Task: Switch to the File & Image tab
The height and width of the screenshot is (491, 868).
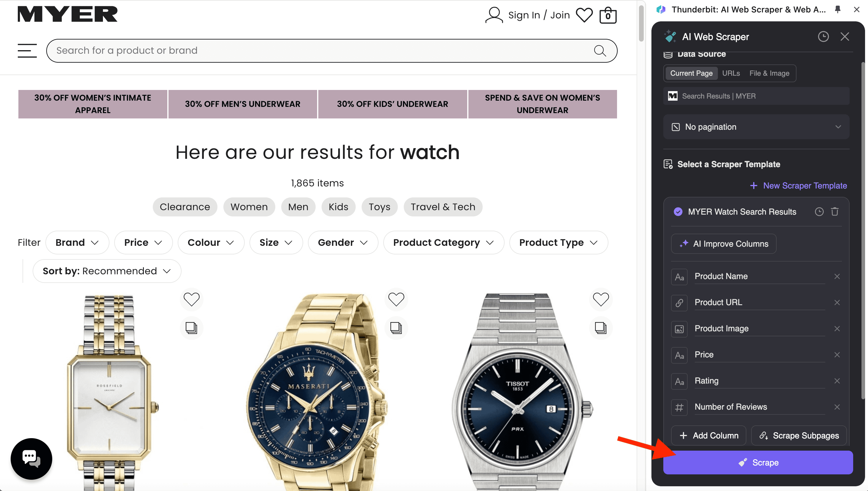Action: coord(769,73)
